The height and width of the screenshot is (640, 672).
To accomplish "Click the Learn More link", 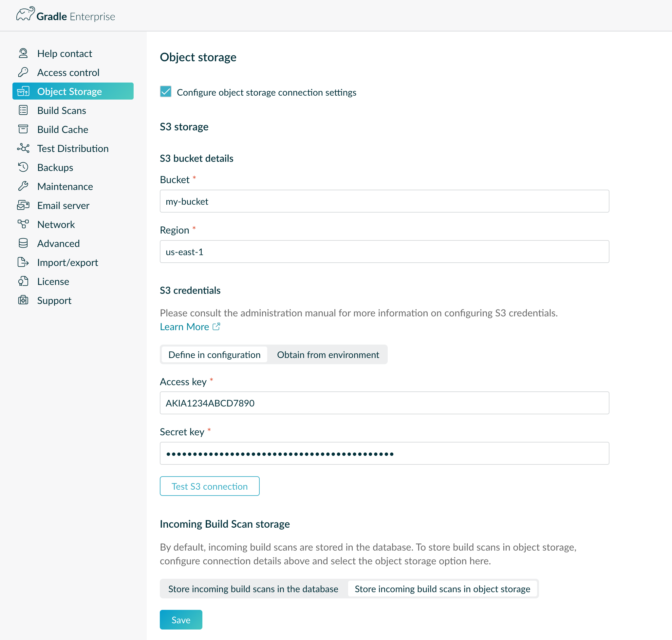I will point(190,327).
